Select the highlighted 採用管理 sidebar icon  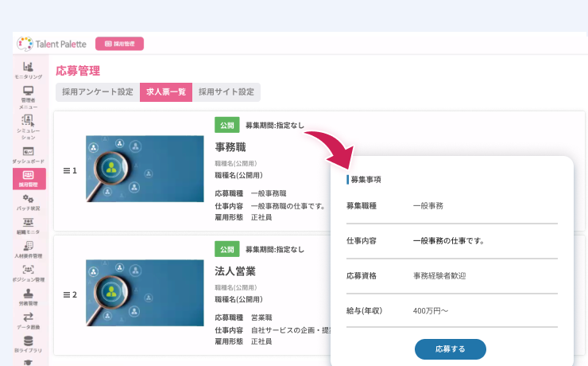29,179
